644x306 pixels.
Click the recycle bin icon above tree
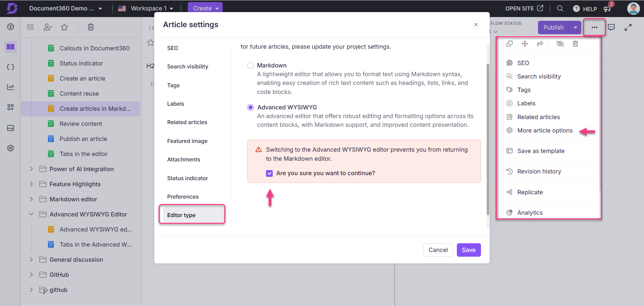tap(91, 27)
